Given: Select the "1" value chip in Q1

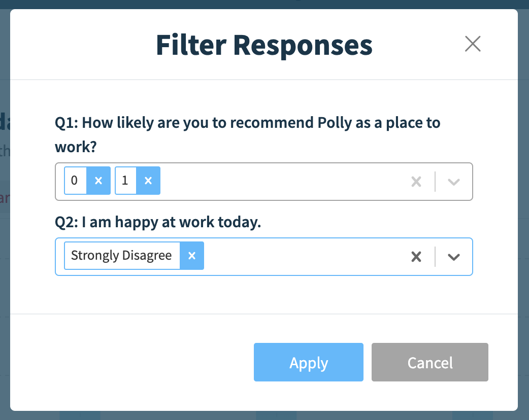Looking at the screenshot, I should [x=125, y=180].
